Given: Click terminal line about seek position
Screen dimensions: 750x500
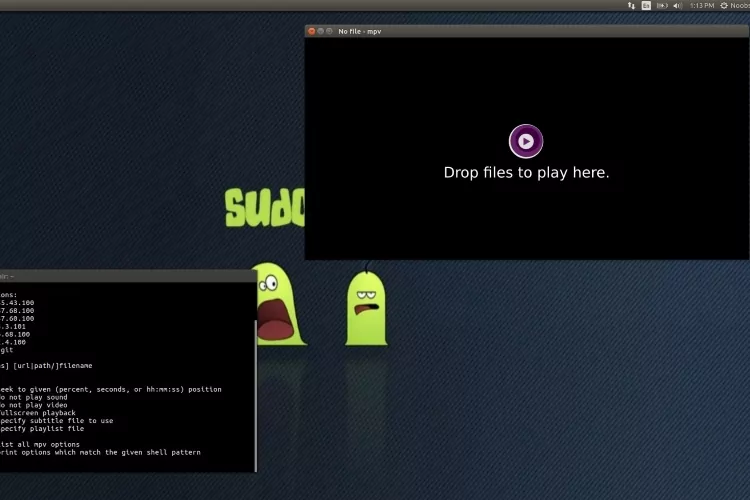Looking at the screenshot, I should pos(110,389).
